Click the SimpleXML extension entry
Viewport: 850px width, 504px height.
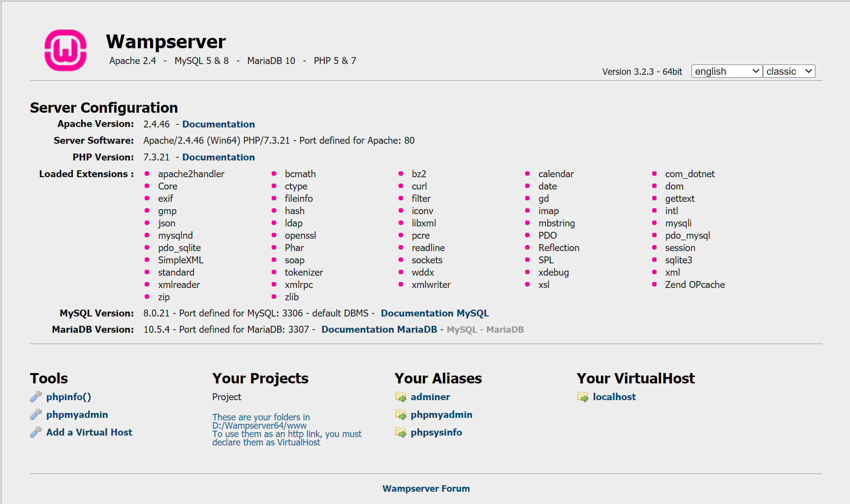click(x=181, y=260)
